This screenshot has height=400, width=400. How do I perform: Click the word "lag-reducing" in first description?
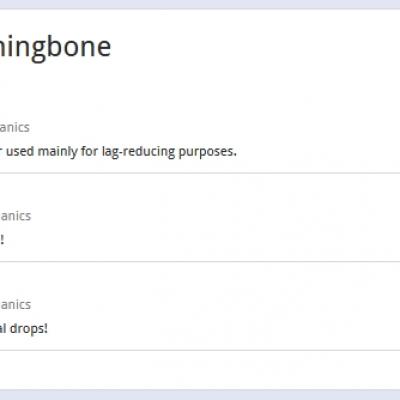point(138,152)
